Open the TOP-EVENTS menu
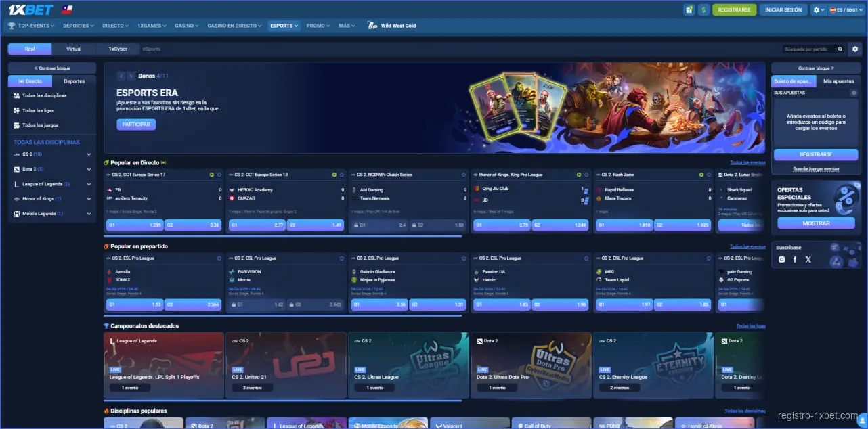The height and width of the screenshot is (429, 868). (x=32, y=26)
